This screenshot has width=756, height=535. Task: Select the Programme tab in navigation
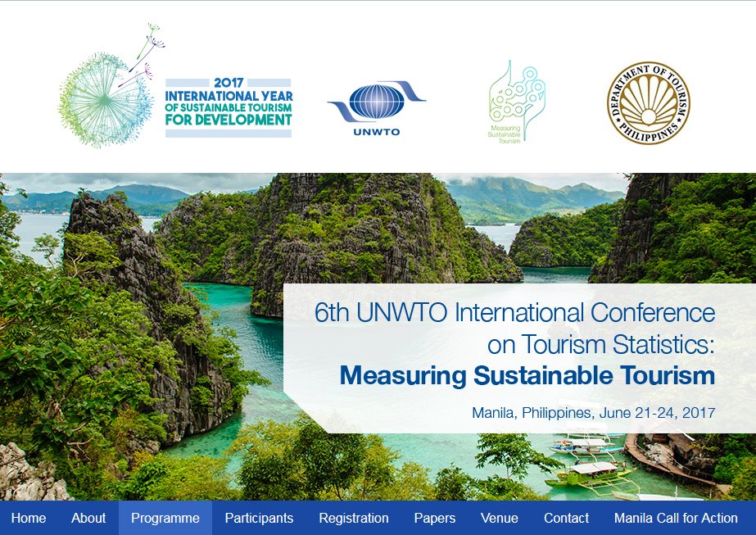coord(165,518)
